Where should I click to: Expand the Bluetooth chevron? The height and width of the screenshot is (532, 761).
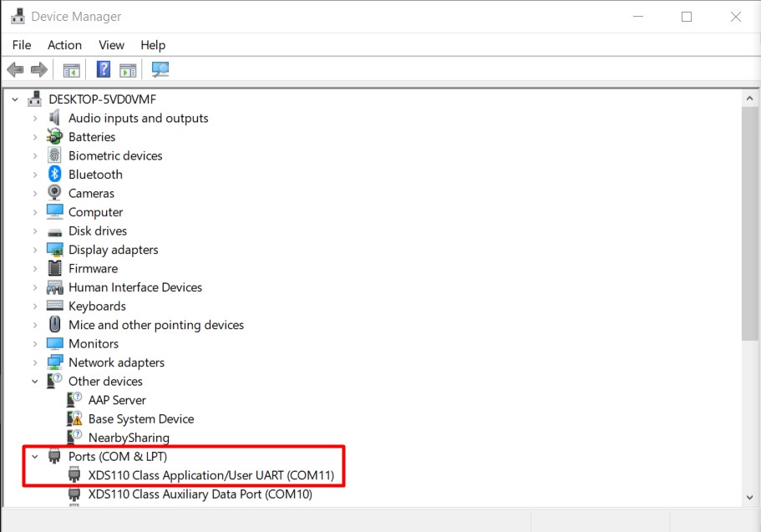[x=35, y=175]
